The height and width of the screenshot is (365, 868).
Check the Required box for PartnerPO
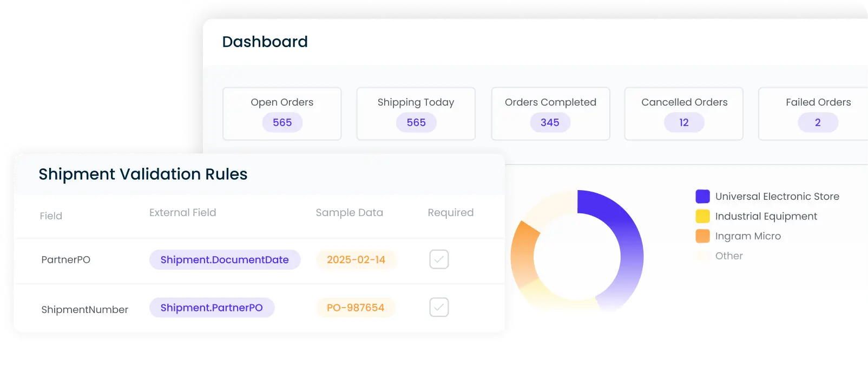439,259
